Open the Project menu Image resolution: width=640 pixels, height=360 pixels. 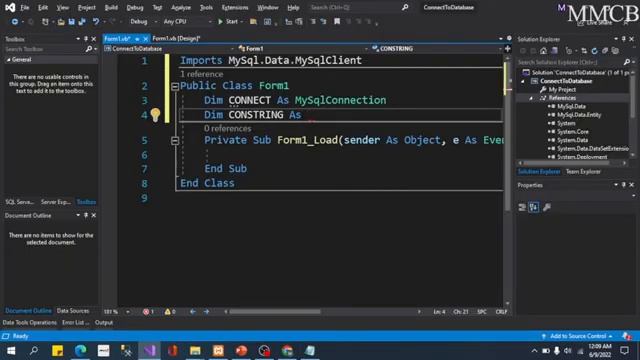click(x=87, y=7)
